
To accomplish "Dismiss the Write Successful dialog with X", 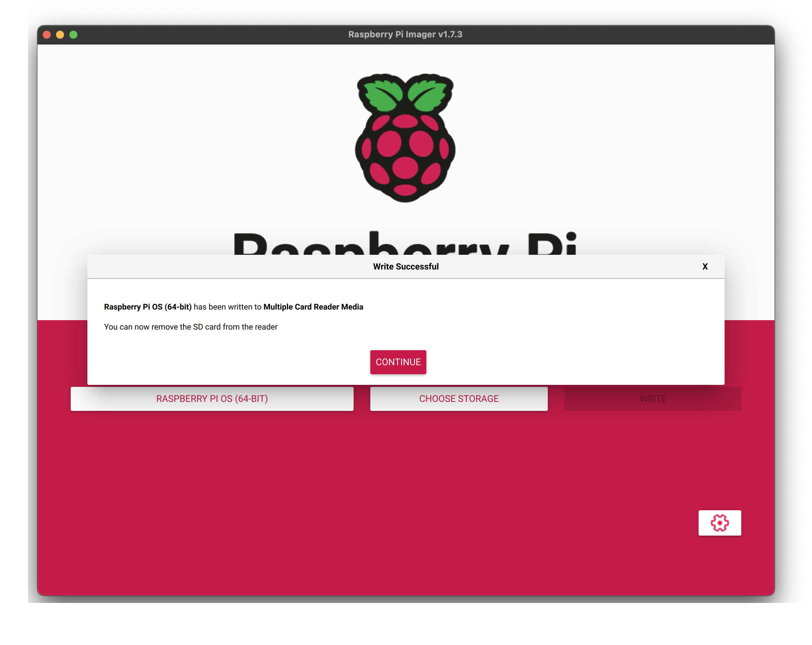I will pos(705,266).
